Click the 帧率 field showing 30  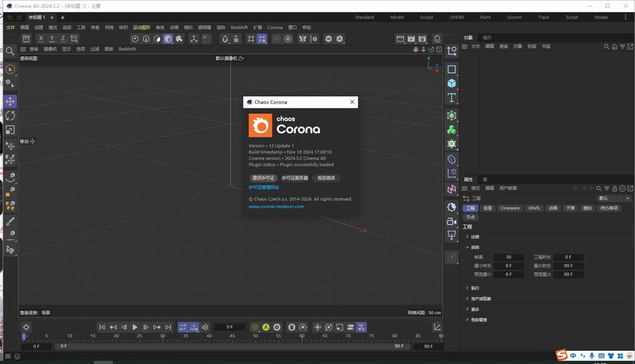(x=508, y=257)
